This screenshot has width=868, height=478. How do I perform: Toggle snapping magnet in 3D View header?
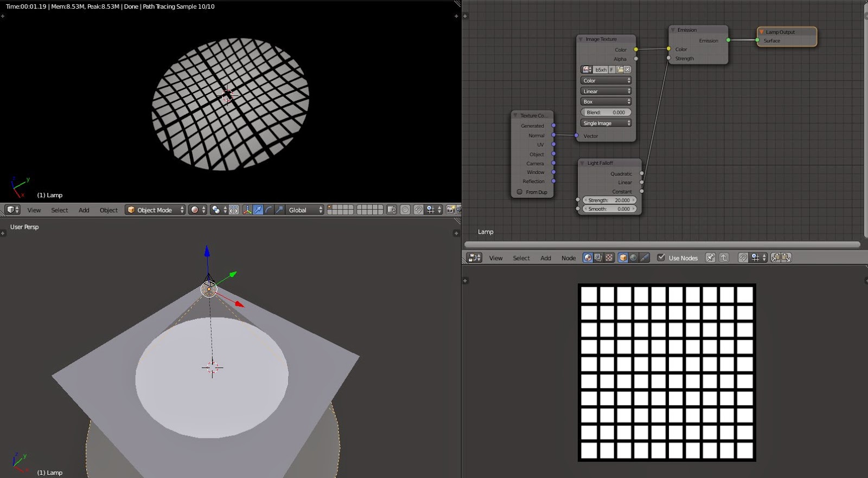[x=418, y=210]
